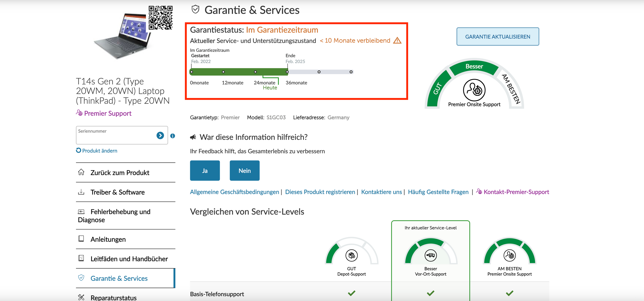This screenshot has width=644, height=301.
Task: Click the Garantietyp Premier value
Action: (230, 117)
